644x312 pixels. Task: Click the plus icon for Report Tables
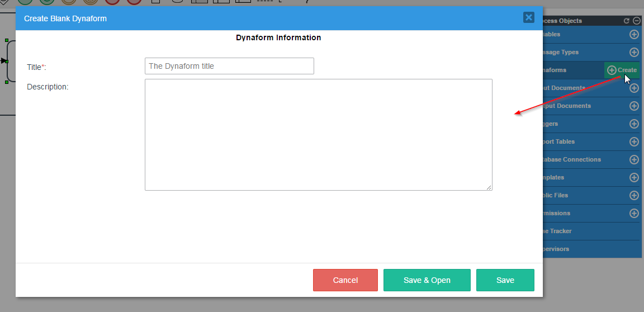634,141
